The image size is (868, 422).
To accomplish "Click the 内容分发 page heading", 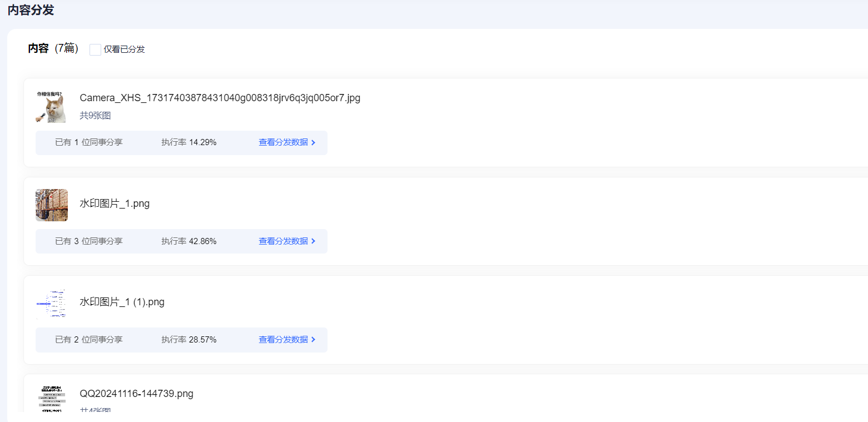I will [x=31, y=10].
